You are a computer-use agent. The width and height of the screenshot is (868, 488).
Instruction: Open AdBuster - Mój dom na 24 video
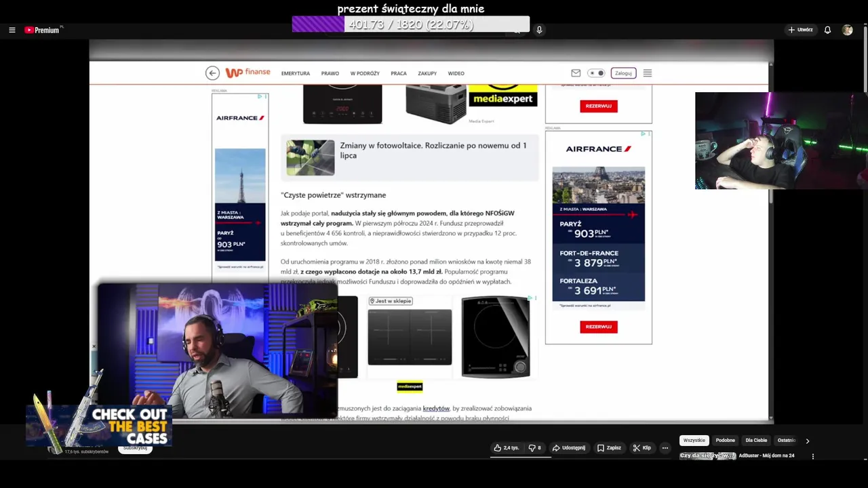pos(766,455)
